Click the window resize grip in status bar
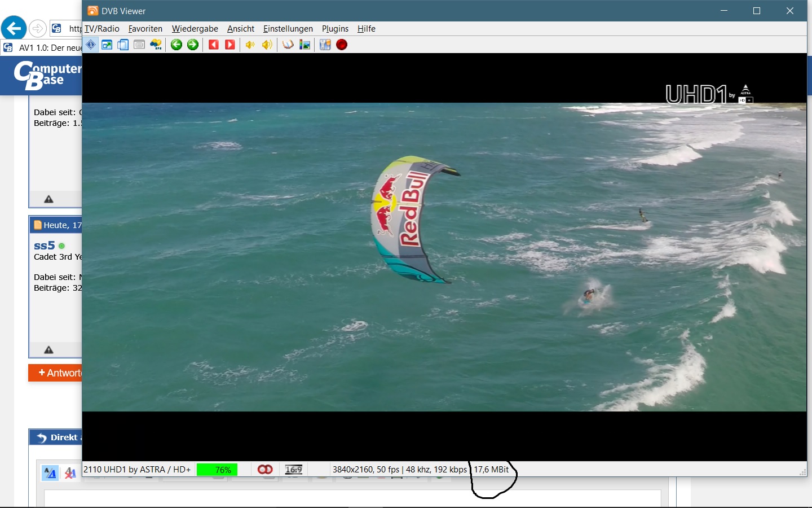This screenshot has height=508, width=812. (x=802, y=472)
